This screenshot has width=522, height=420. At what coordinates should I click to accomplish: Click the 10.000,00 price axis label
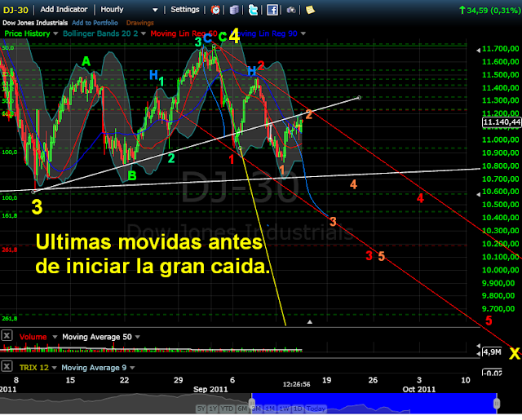500,270
